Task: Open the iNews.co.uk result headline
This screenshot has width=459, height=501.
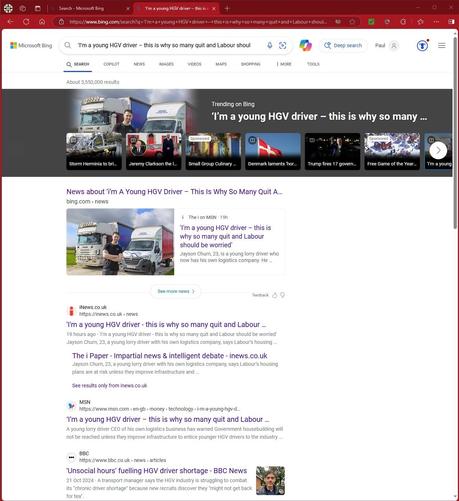Action: click(x=166, y=325)
